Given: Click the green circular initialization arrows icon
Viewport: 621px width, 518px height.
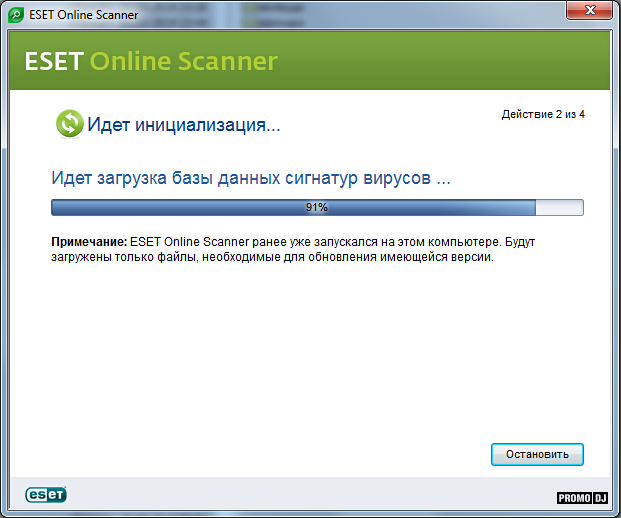Looking at the screenshot, I should (69, 124).
